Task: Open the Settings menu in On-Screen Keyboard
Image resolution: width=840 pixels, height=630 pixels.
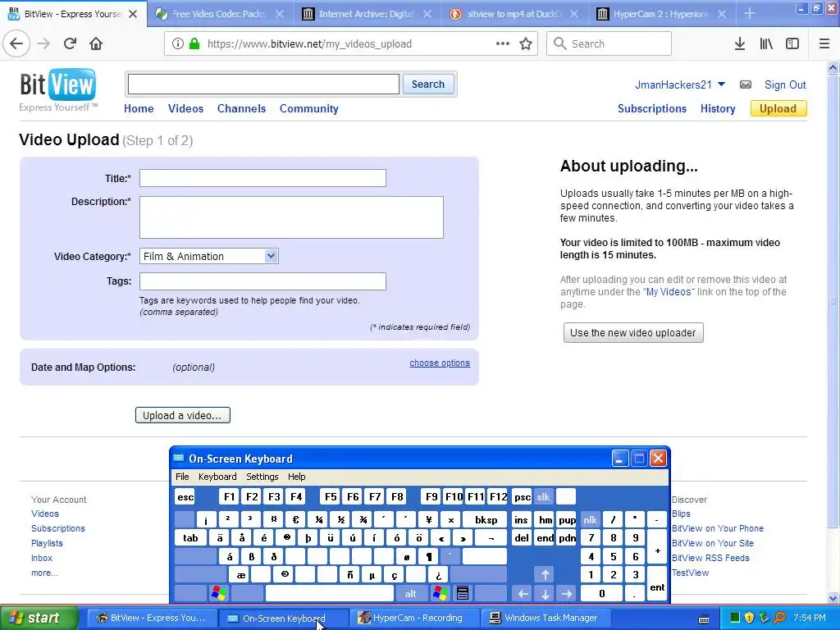Action: 262,477
